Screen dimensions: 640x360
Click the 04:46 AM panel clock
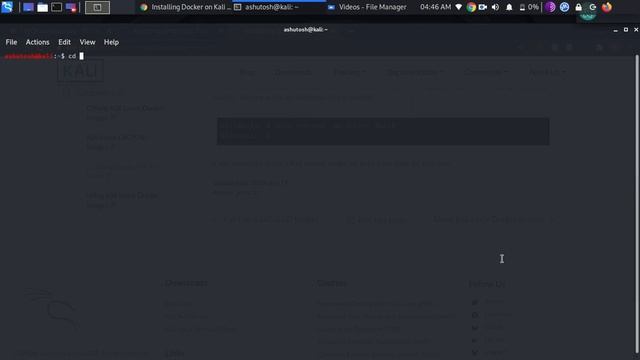436,7
